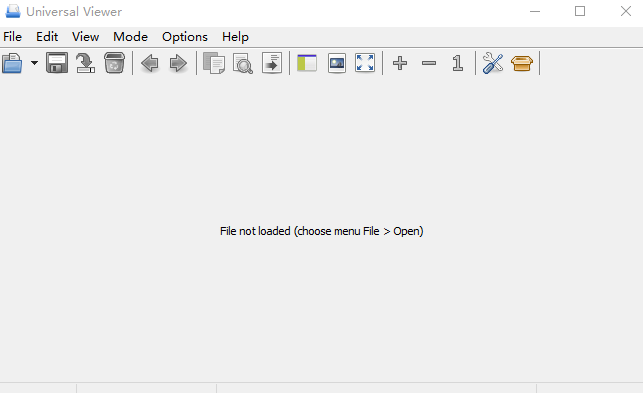Open settings with the tools icon
This screenshot has width=643, height=393.
[493, 63]
